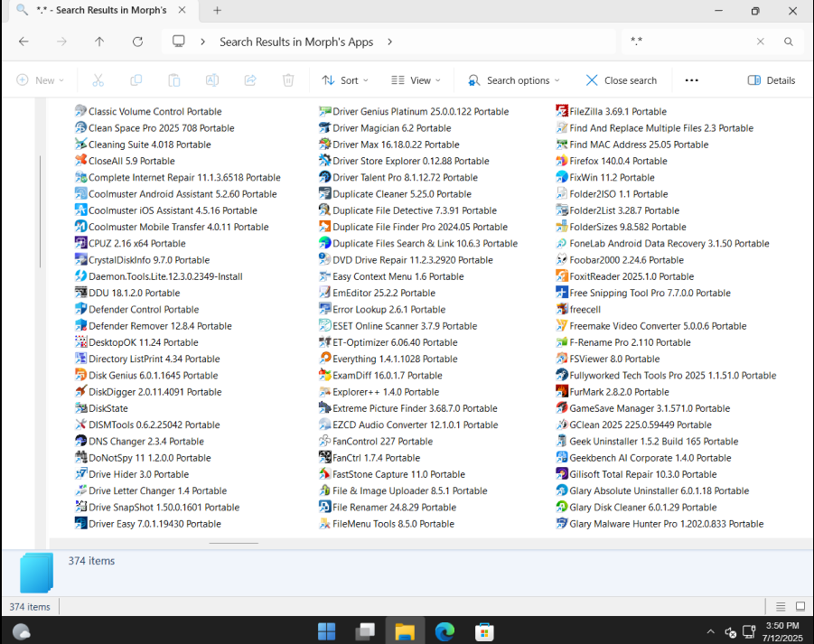Open the View dropdown
This screenshot has height=644, width=814.
click(x=416, y=79)
